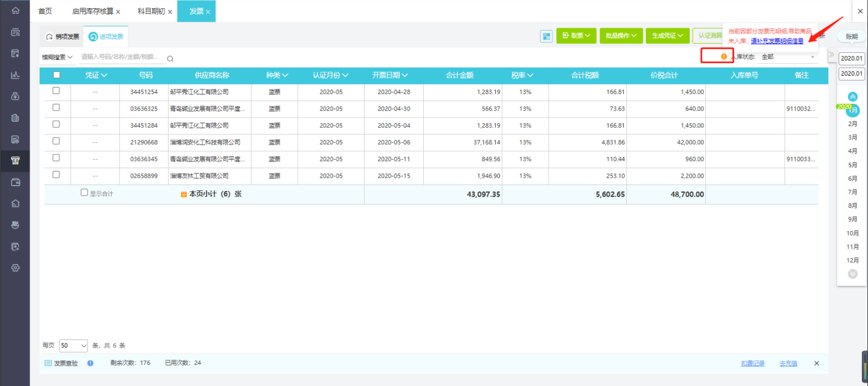This screenshot has height=386, width=868.
Task: Check the row for invoice 02658899
Action: click(56, 175)
